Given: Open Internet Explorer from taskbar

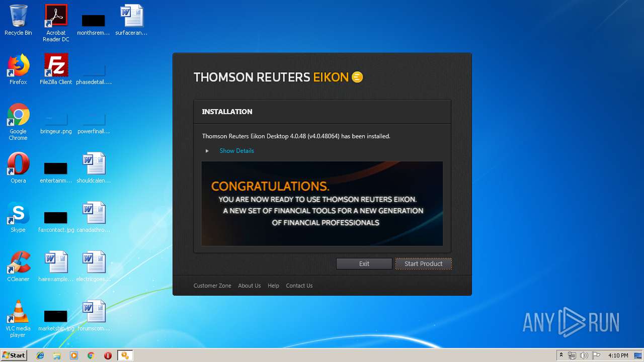Looking at the screenshot, I should click(40, 355).
